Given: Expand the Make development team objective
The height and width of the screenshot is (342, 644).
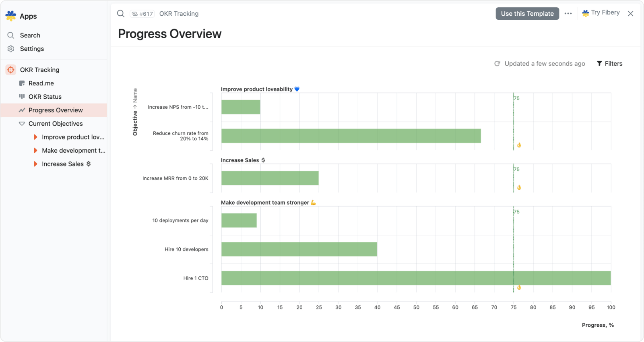Looking at the screenshot, I should click(35, 151).
